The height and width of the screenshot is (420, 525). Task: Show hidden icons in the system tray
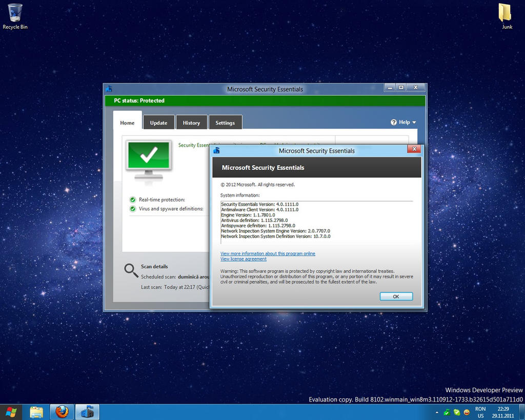436,412
